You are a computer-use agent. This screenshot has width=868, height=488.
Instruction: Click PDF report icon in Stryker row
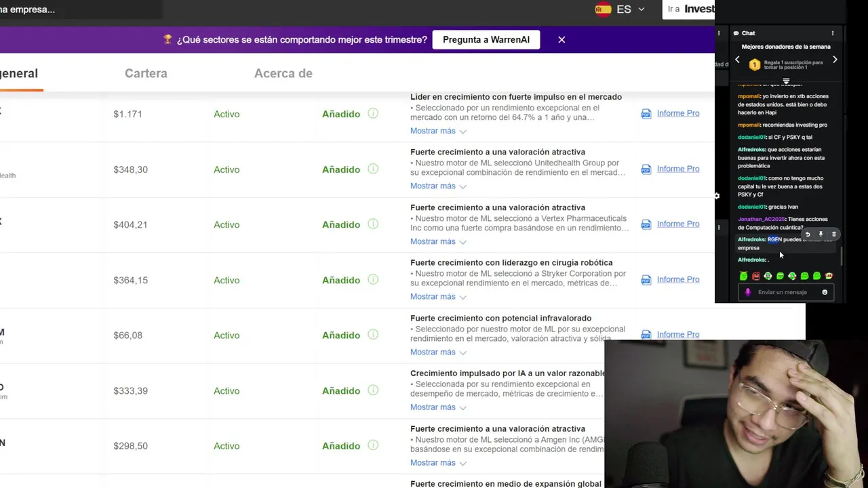coord(646,280)
